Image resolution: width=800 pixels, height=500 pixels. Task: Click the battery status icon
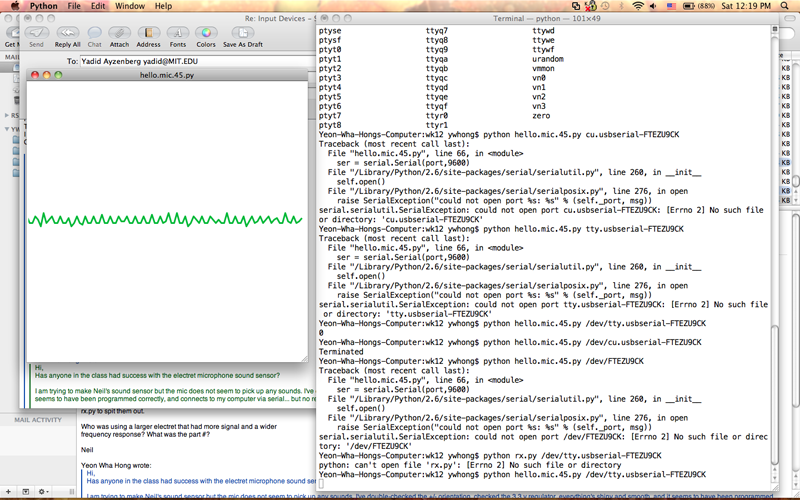688,6
